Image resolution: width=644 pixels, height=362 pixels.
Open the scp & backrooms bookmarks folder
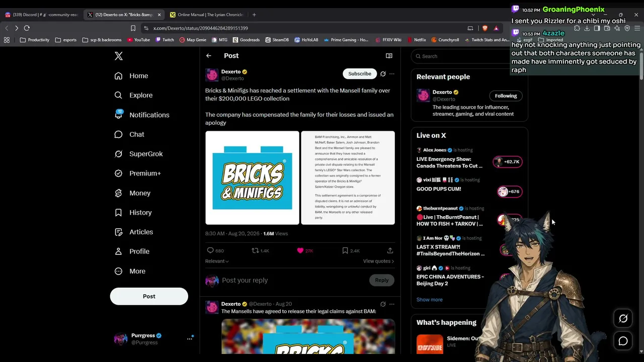point(102,40)
